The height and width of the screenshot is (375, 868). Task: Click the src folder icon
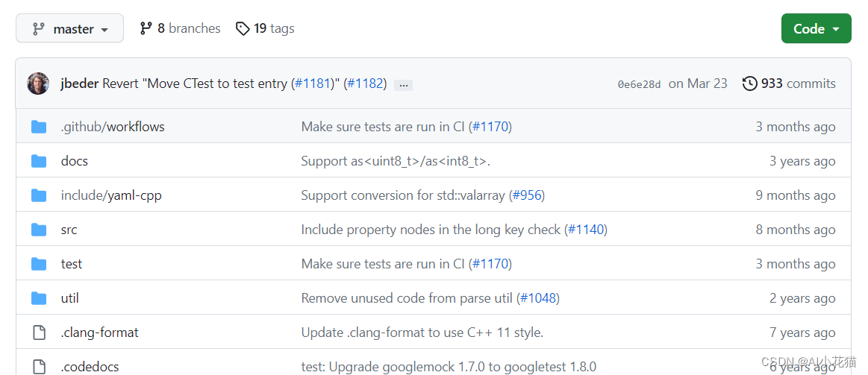click(39, 230)
